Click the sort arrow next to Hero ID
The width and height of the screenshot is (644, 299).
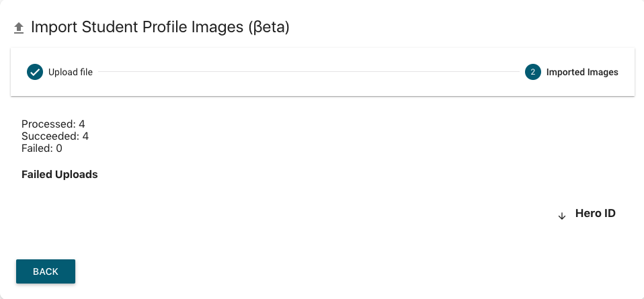[562, 216]
